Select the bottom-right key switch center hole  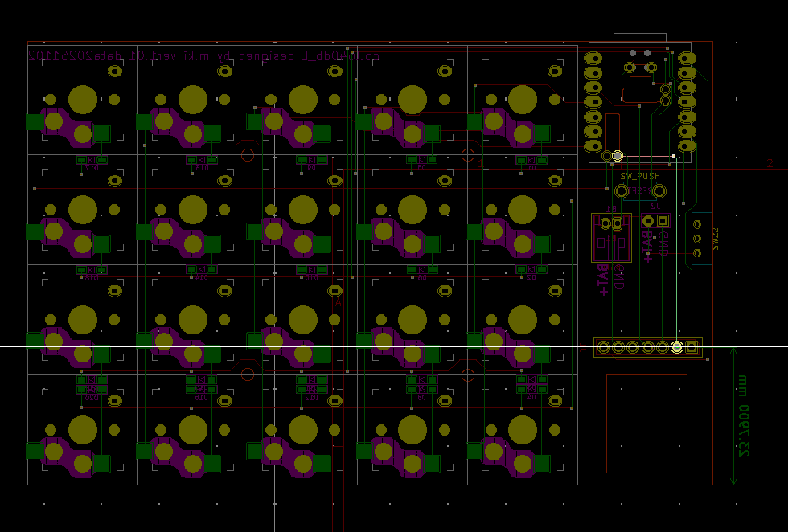(523, 430)
